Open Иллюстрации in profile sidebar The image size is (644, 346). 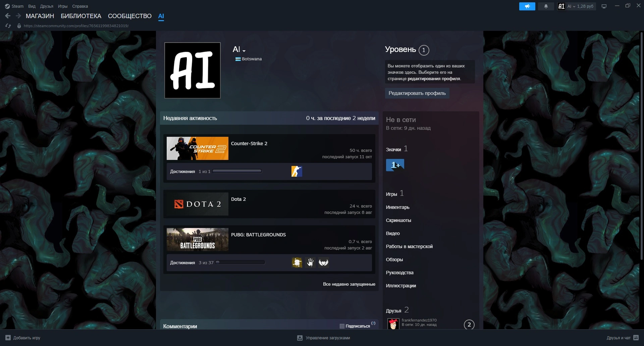[x=401, y=286]
